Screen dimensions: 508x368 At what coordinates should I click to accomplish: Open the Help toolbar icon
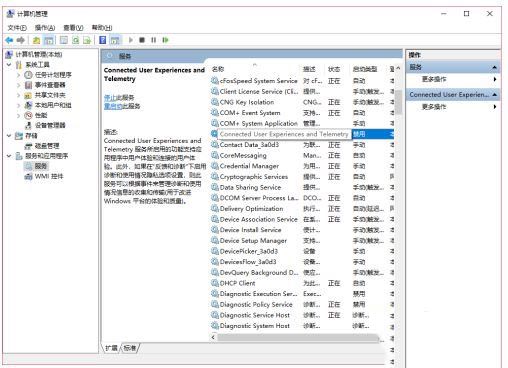click(103, 40)
